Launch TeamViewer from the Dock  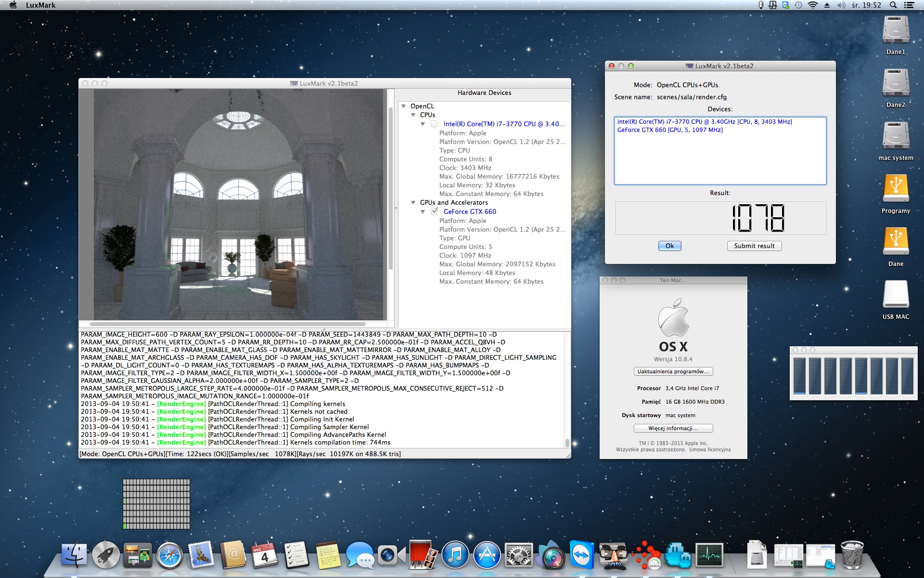point(582,555)
